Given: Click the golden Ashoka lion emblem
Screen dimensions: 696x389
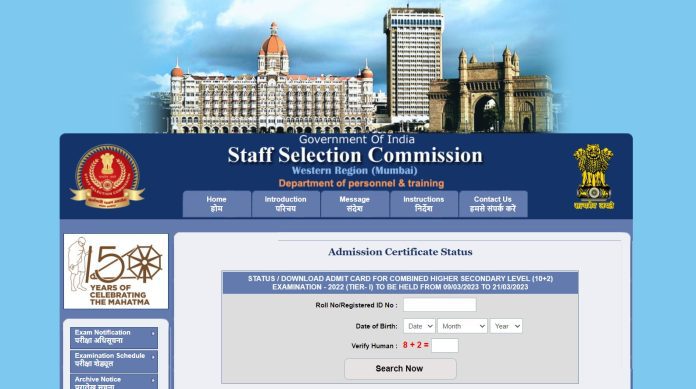Looking at the screenshot, I should [593, 176].
